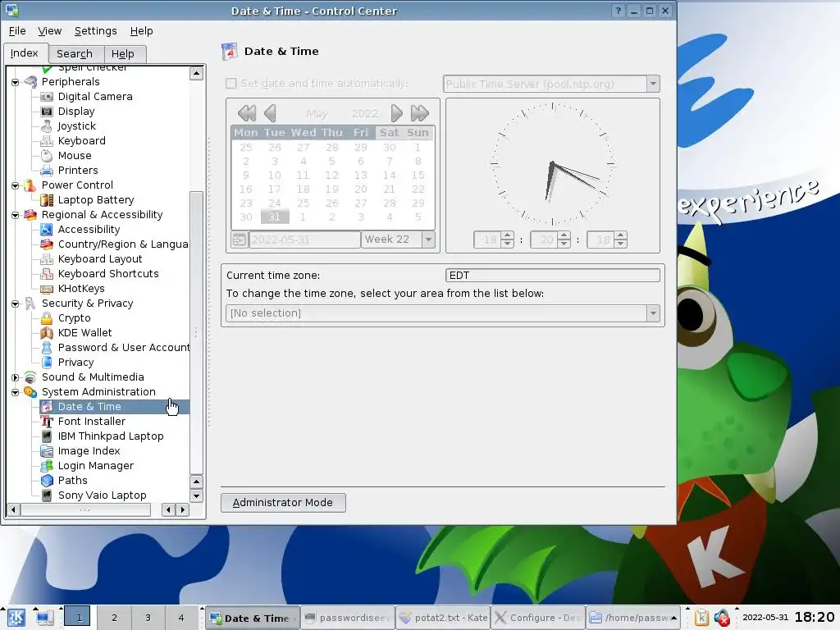Switch to virtual desktop 3
The height and width of the screenshot is (630, 840).
tap(148, 618)
